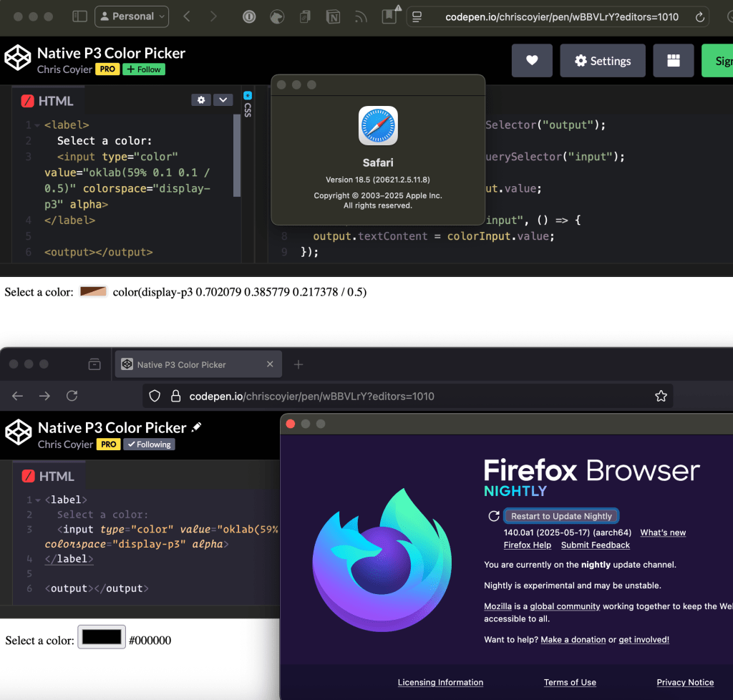
Task: Bookmark page with Firefox star icon
Action: click(661, 396)
